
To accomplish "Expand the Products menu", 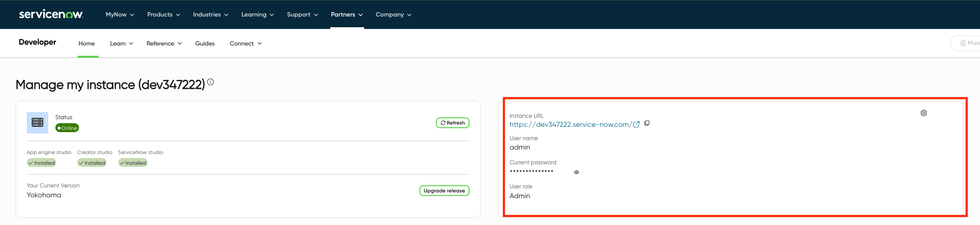I will 163,14.
